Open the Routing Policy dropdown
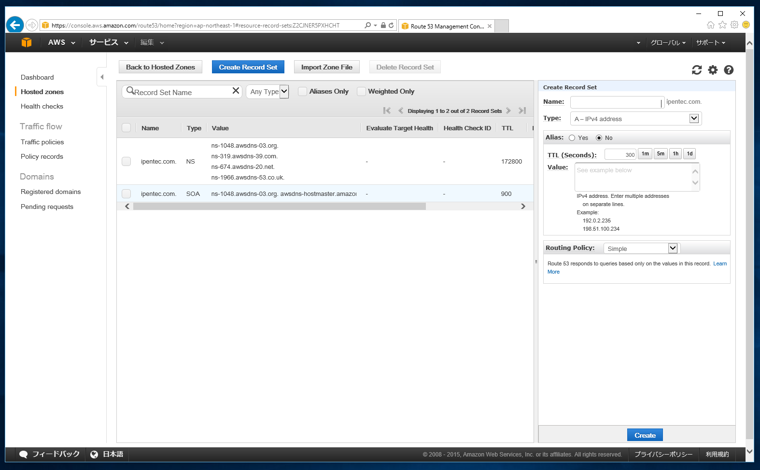This screenshot has width=760, height=470. coord(641,249)
